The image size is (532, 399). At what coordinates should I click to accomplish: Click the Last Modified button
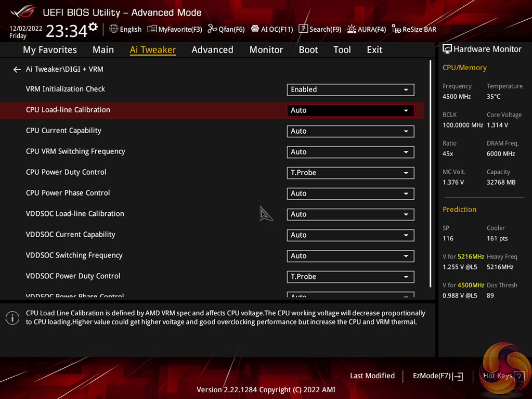point(372,376)
